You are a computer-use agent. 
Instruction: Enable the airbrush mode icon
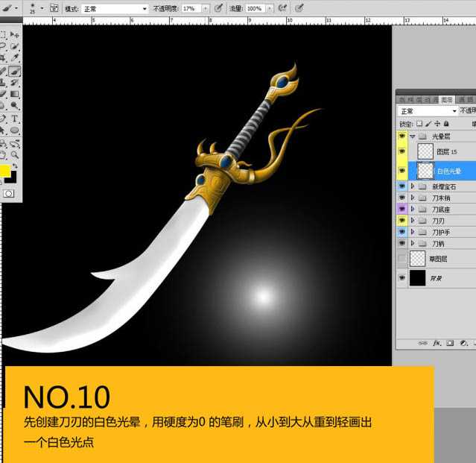282,8
